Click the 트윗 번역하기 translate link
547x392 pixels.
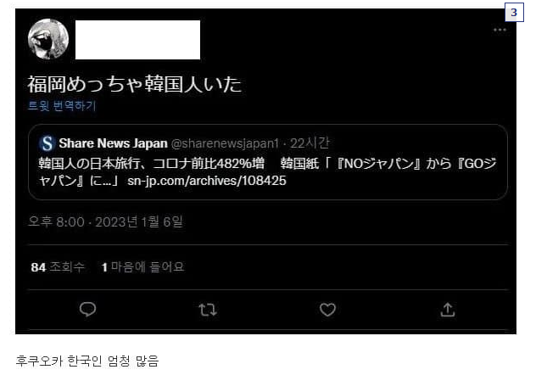pos(62,105)
